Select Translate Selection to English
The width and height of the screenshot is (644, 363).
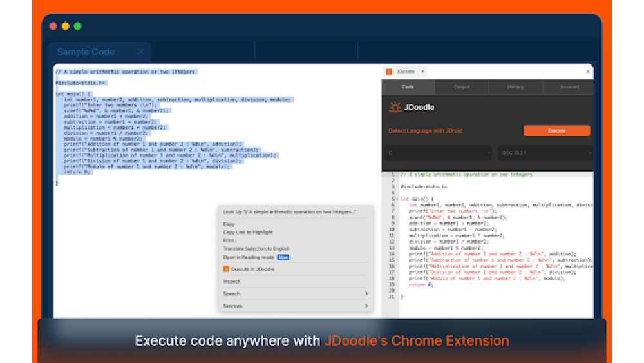click(256, 249)
